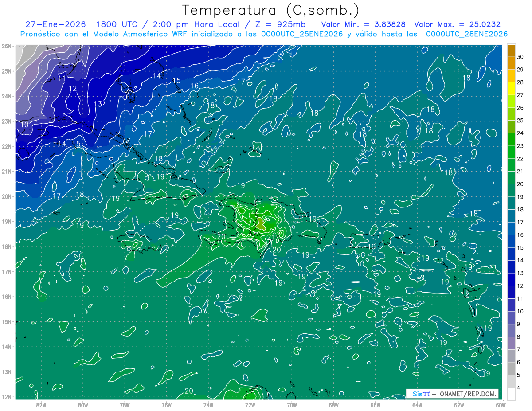Pick the dark blue legend band between 11 and 12
The height and width of the screenshot is (411, 532).
(x=511, y=292)
